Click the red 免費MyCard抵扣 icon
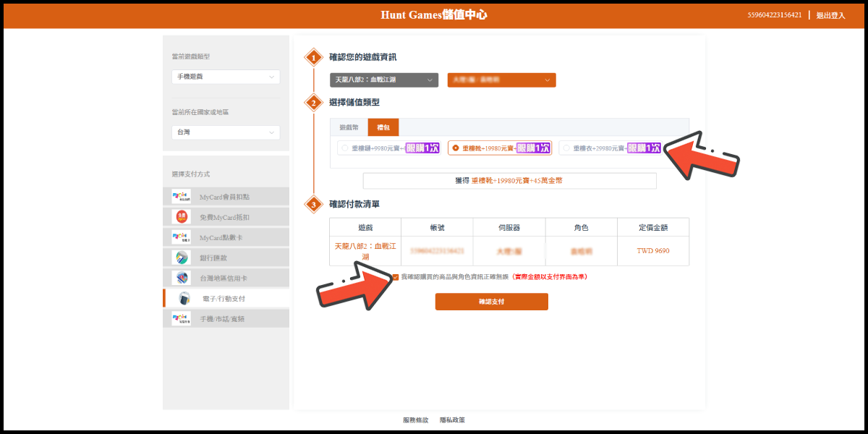 181,217
